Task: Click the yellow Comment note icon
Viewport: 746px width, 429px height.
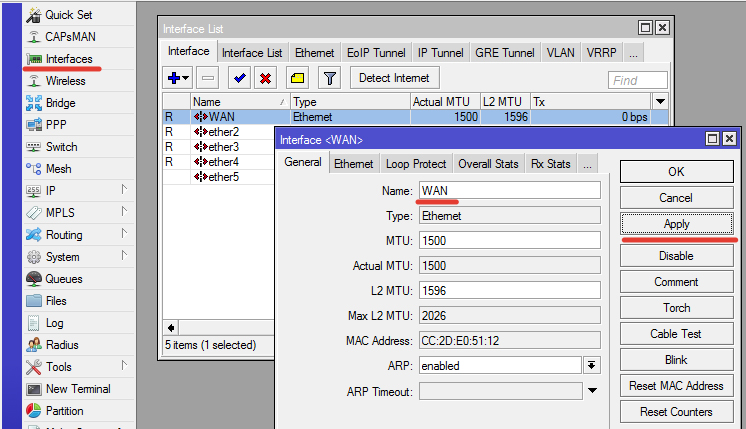Action: (x=297, y=78)
